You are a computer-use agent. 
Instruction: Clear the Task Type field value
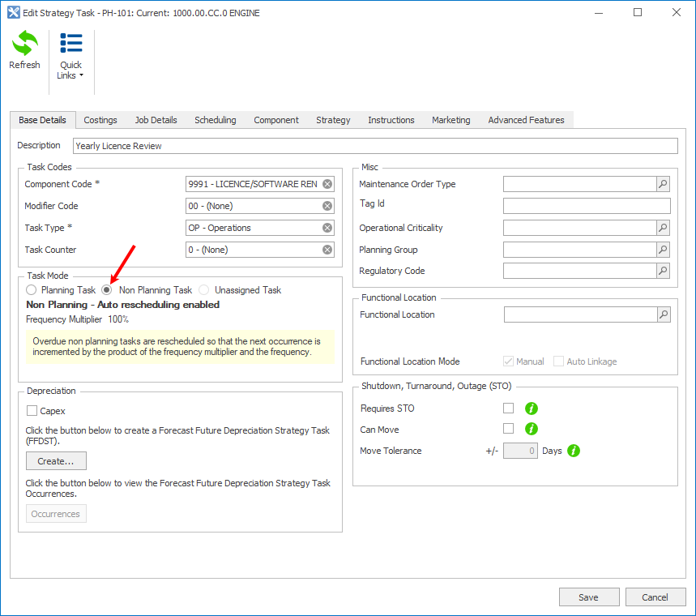coord(327,228)
